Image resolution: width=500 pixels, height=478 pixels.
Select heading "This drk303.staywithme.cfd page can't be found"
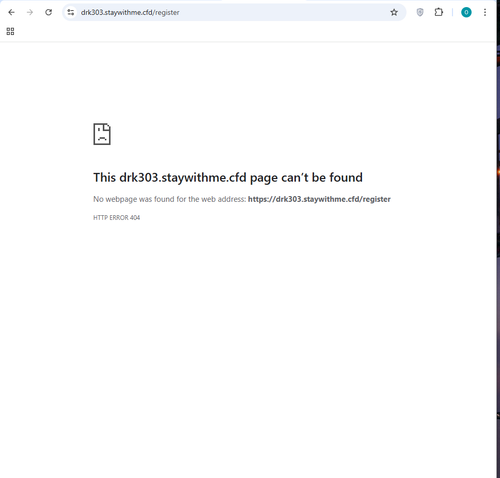(228, 177)
